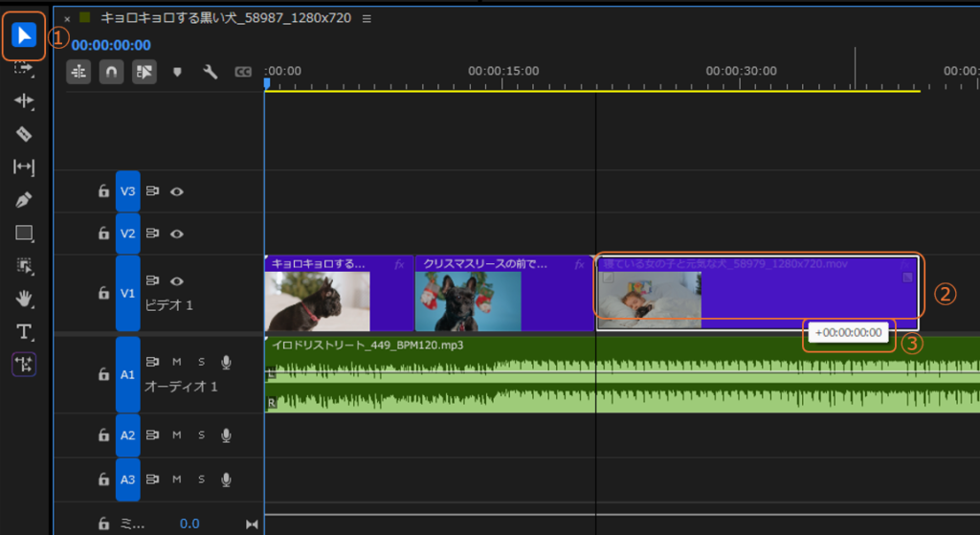Image resolution: width=980 pixels, height=535 pixels.
Task: Select the Slip tool
Action: point(25,167)
